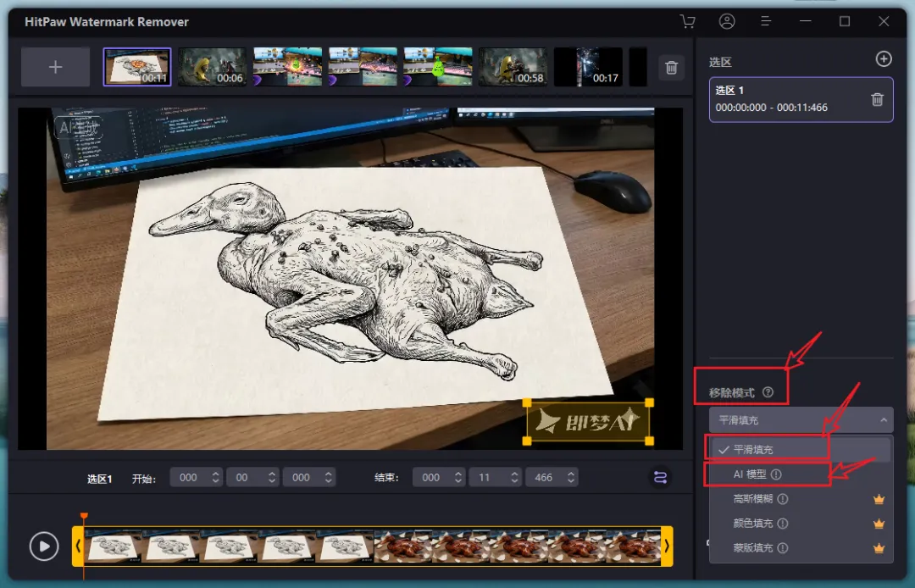Image resolution: width=915 pixels, height=588 pixels.
Task: Click the right yellow trim handle on timeline
Action: [x=667, y=546]
